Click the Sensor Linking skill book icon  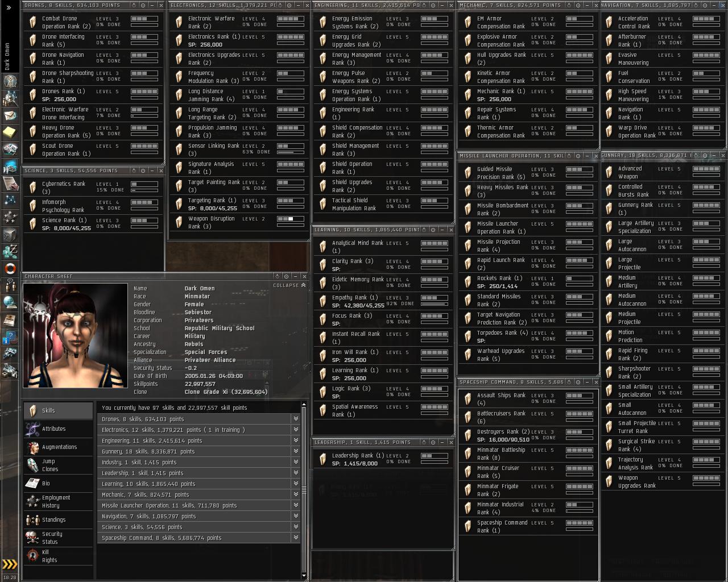[x=179, y=149]
